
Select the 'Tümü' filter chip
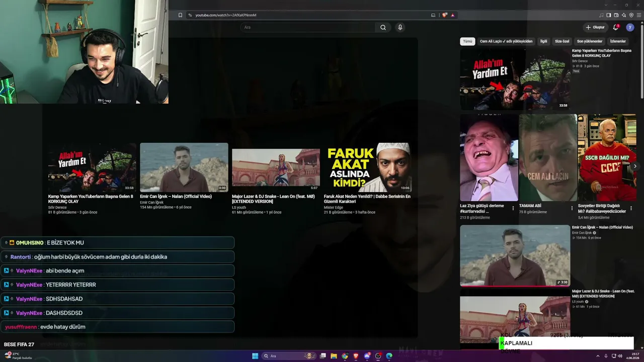(x=467, y=41)
